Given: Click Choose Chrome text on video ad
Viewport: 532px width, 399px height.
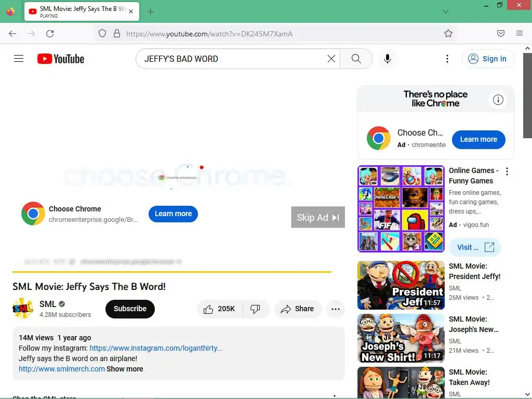Looking at the screenshot, I should (x=75, y=209).
